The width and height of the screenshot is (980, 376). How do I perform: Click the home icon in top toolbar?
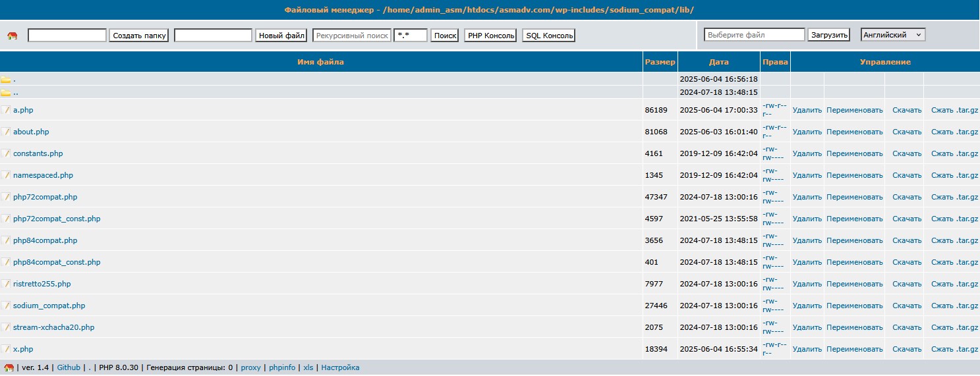click(12, 36)
